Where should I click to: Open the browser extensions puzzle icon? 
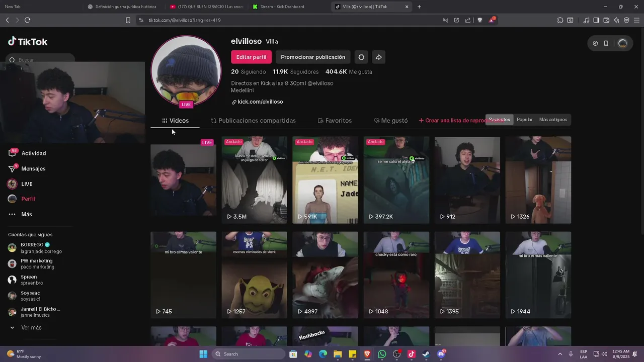tap(560, 20)
